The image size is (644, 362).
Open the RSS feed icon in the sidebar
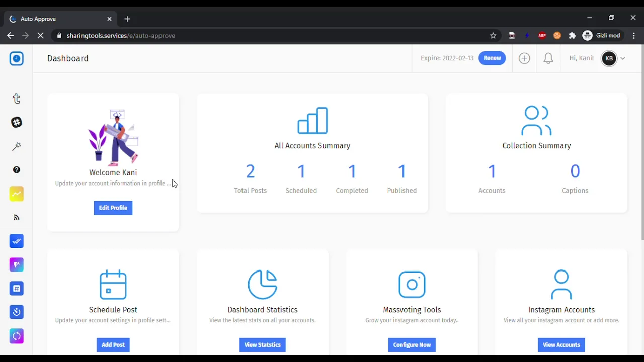[17, 218]
